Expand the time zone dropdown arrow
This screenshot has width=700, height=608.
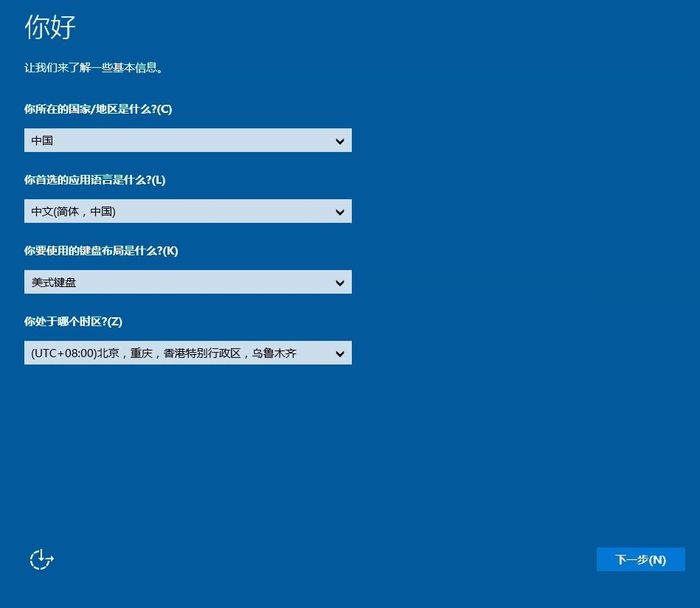pos(340,353)
